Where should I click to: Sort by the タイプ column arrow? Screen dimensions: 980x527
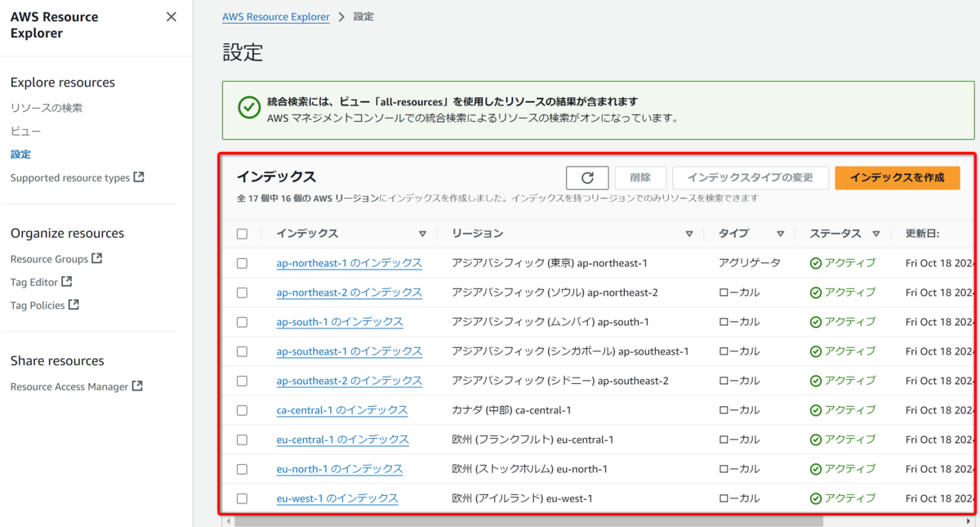click(781, 234)
